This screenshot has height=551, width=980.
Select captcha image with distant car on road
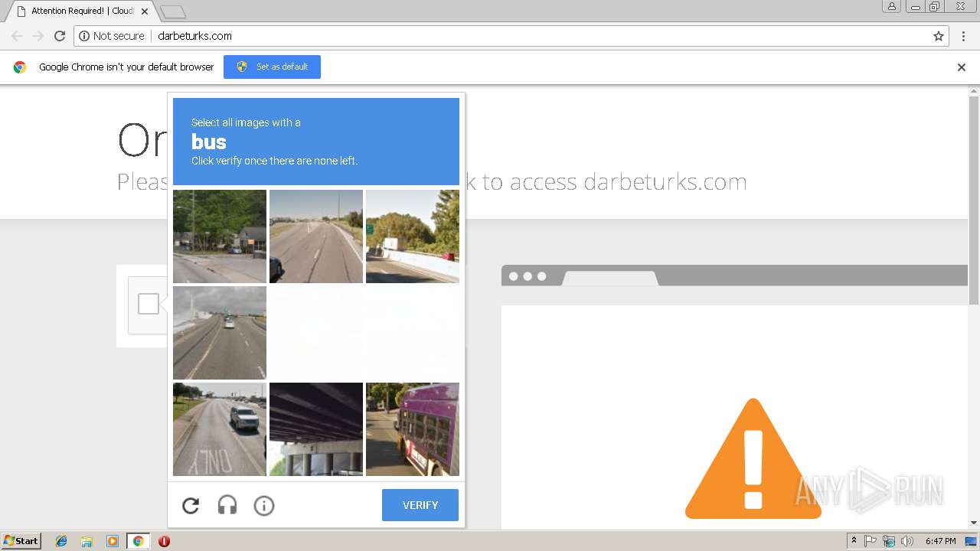click(x=220, y=333)
